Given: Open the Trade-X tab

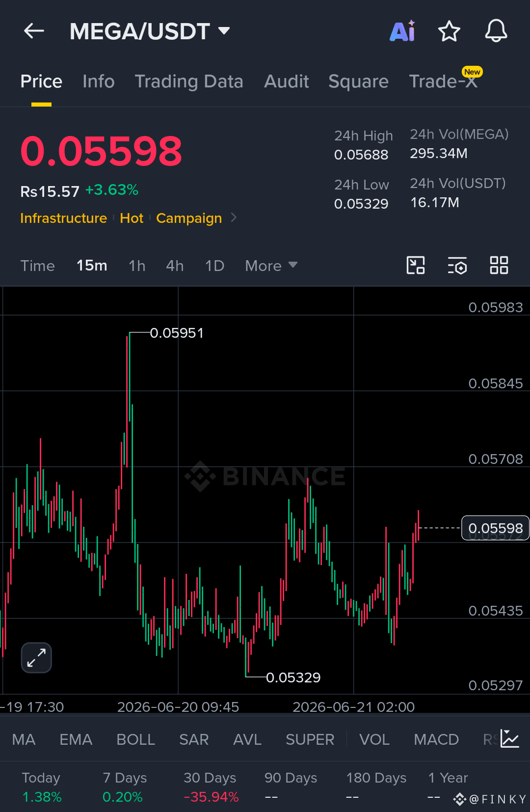Looking at the screenshot, I should point(443,81).
